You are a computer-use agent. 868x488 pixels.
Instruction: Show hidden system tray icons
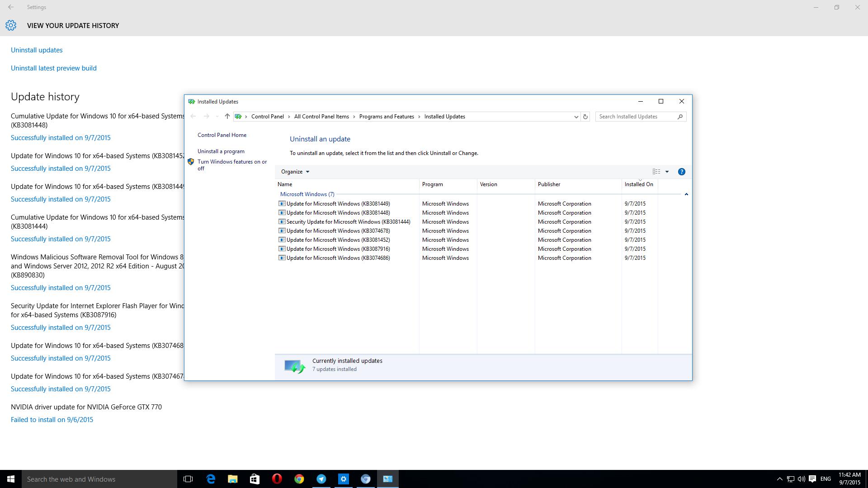click(x=779, y=479)
